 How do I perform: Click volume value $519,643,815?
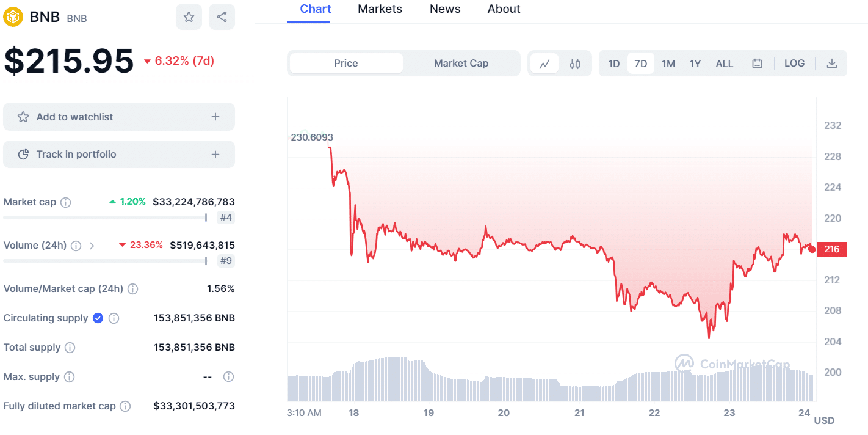pyautogui.click(x=202, y=245)
